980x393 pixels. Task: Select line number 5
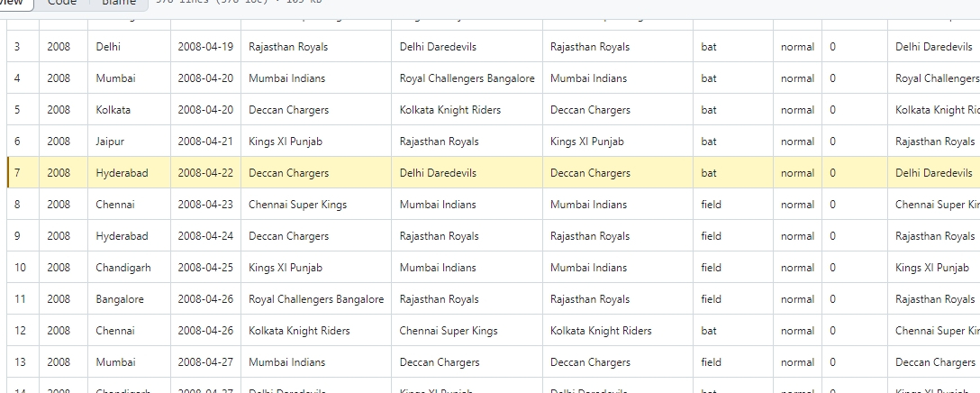point(23,110)
